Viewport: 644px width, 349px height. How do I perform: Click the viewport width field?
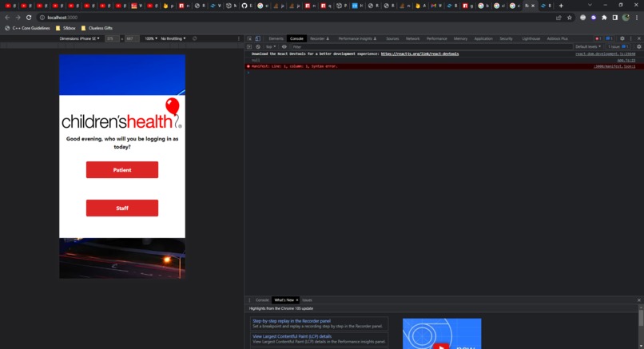[x=112, y=38]
